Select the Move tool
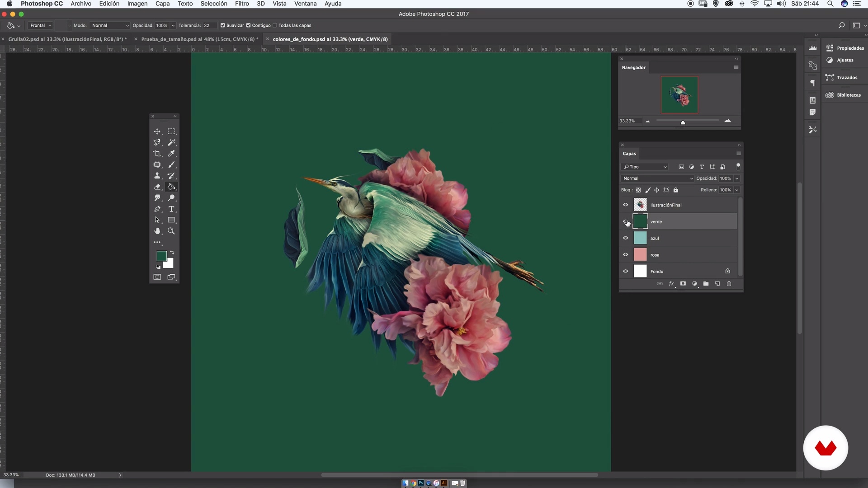The width and height of the screenshot is (868, 488). coord(157,131)
